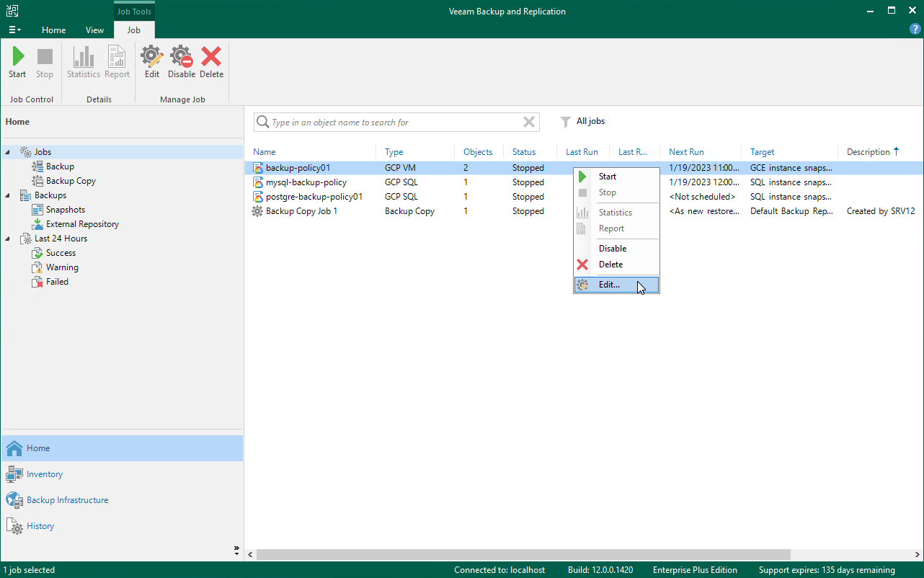Choose Edit... in the context menu

coord(616,285)
